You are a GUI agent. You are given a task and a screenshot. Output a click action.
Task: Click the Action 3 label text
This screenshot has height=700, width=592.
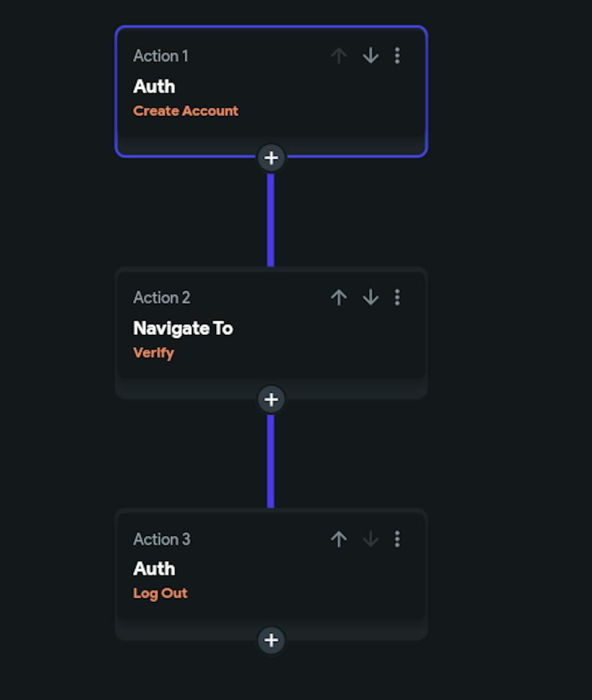(x=162, y=539)
